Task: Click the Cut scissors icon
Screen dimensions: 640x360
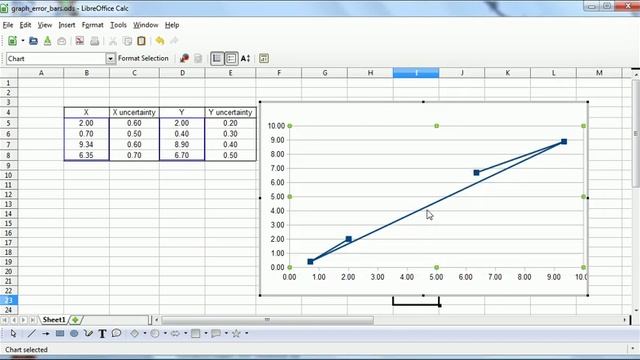Action: 113,41
